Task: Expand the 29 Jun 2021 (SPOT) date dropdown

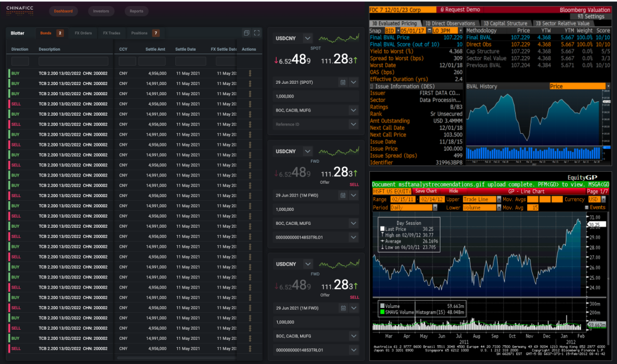Action: (353, 82)
